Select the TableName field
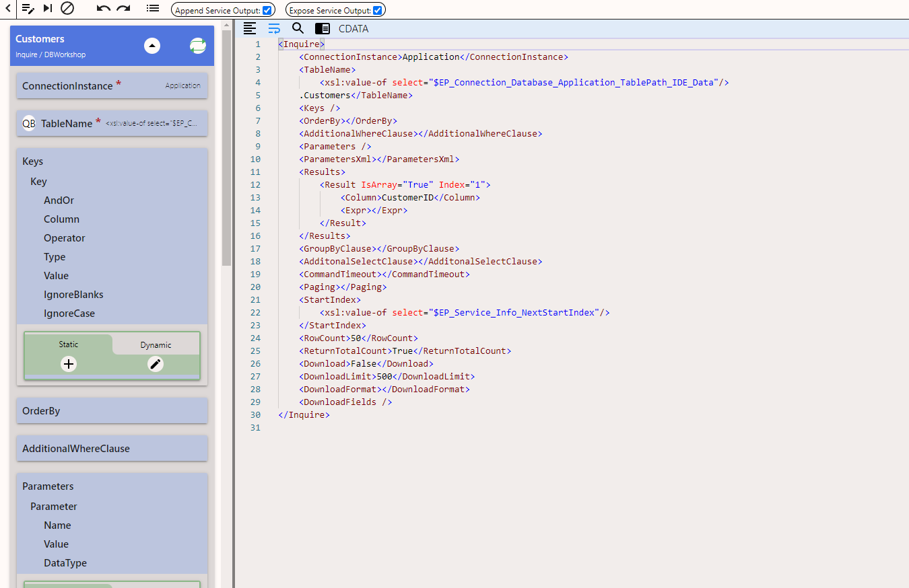This screenshot has height=588, width=909. click(x=112, y=123)
